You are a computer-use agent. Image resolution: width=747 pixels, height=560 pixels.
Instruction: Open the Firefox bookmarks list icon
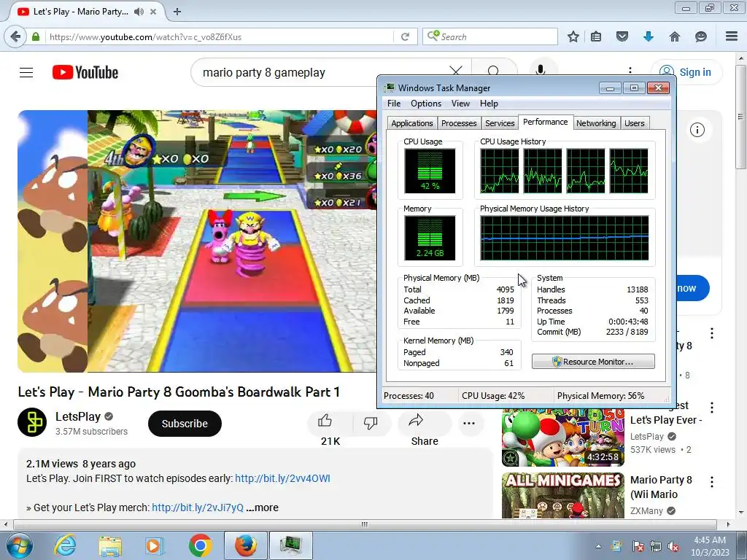(596, 36)
